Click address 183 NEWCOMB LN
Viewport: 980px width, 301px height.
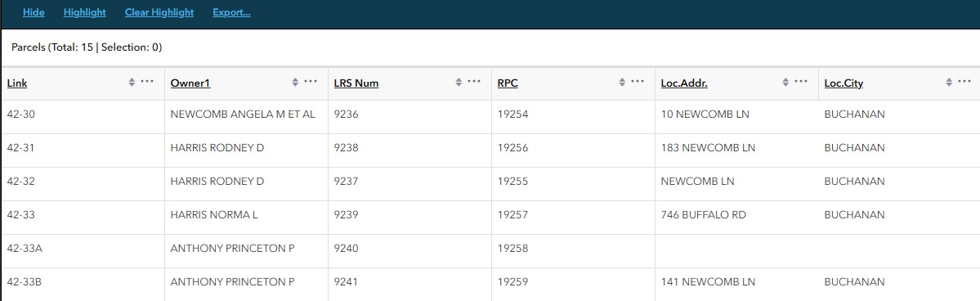(x=708, y=148)
